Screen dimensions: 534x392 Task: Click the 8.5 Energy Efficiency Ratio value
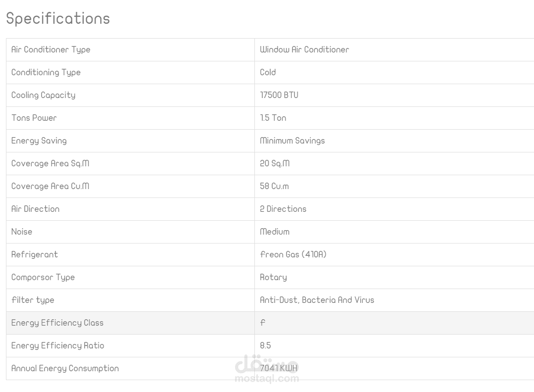pyautogui.click(x=265, y=345)
